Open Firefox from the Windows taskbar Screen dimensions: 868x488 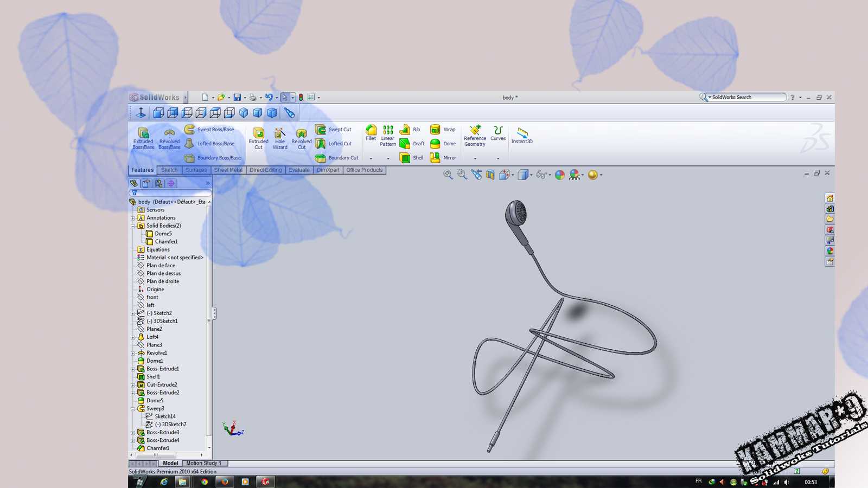(225, 481)
